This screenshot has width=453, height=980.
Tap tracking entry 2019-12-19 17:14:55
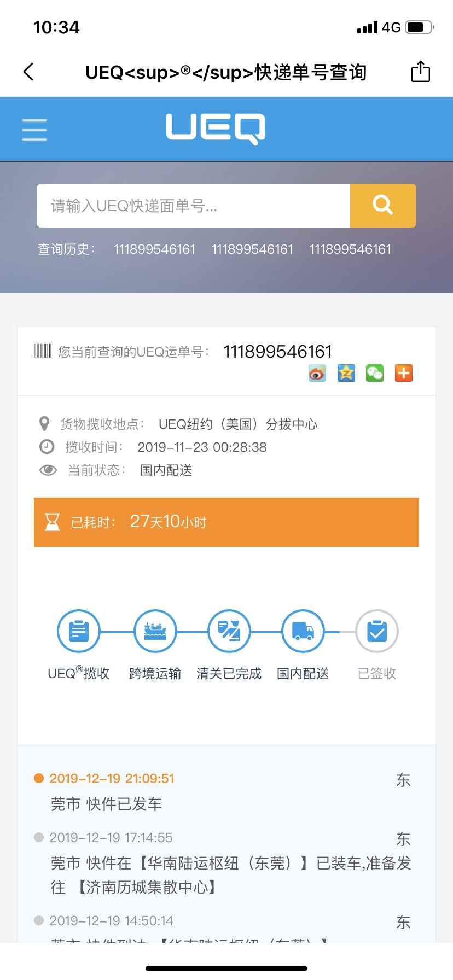[x=111, y=838]
